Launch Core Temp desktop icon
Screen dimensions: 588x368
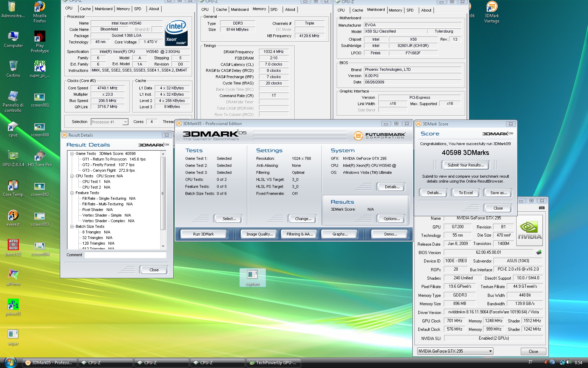tap(13, 188)
